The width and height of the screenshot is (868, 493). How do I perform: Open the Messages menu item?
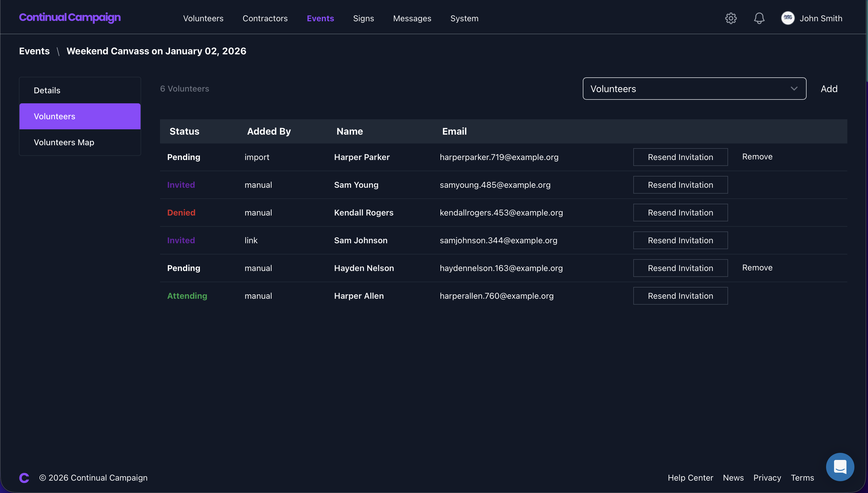(412, 18)
